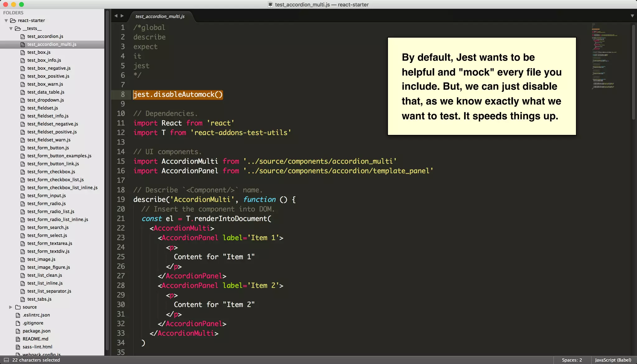Select test_accordion_multi.js in sidebar
This screenshot has height=364, width=637.
coord(52,44)
